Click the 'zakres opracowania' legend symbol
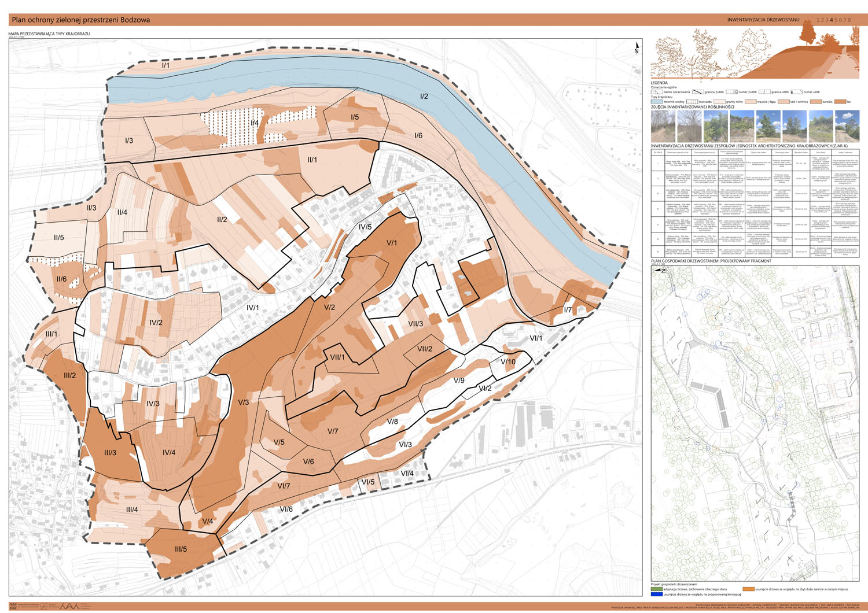 coord(656,92)
